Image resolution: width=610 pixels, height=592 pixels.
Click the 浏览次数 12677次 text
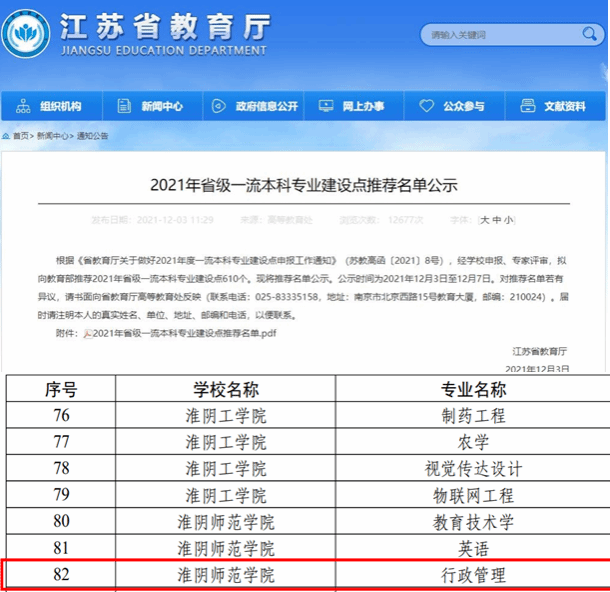pos(381,220)
